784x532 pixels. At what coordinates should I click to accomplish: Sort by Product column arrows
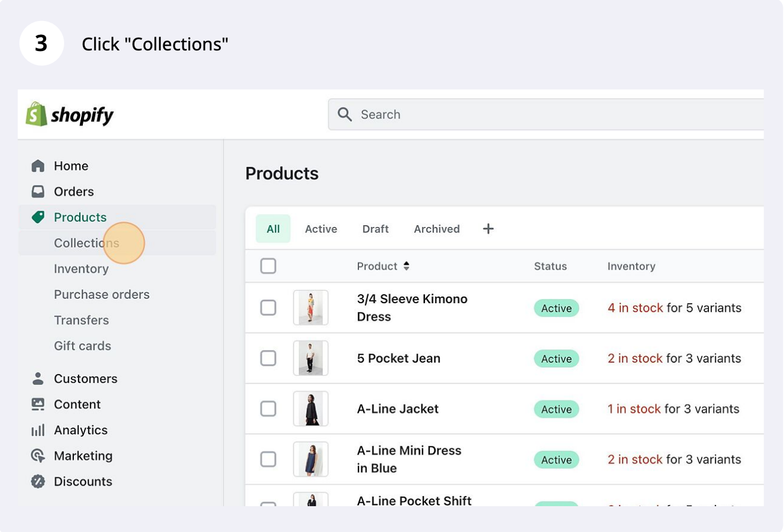pyautogui.click(x=406, y=266)
